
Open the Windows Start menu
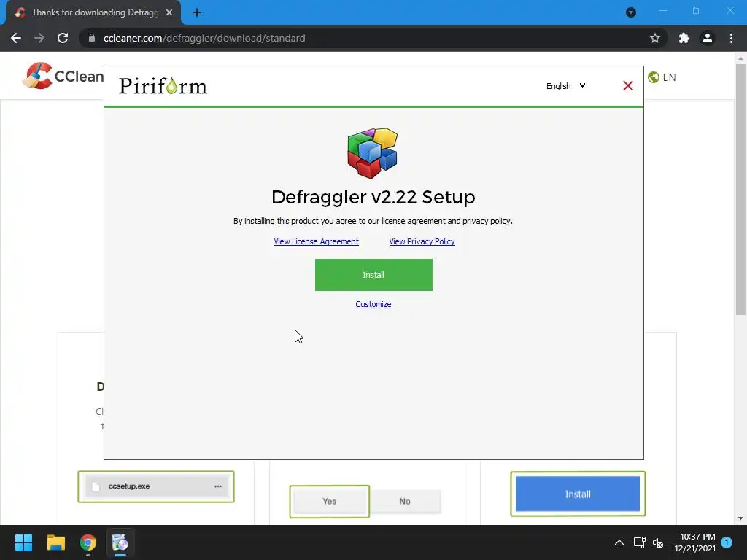[x=23, y=542]
